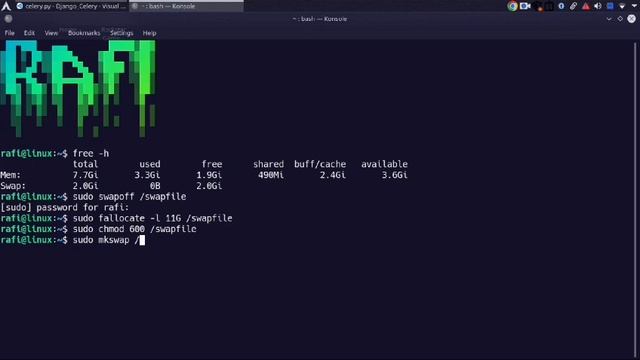Open the Arch Linux application launcher
This screenshot has width=640, height=360.
6,6
